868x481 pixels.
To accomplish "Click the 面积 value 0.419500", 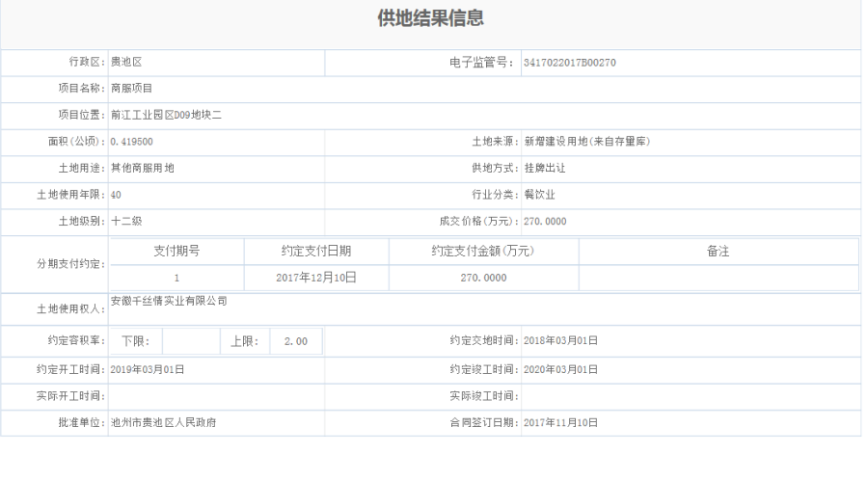I will pos(132,143).
